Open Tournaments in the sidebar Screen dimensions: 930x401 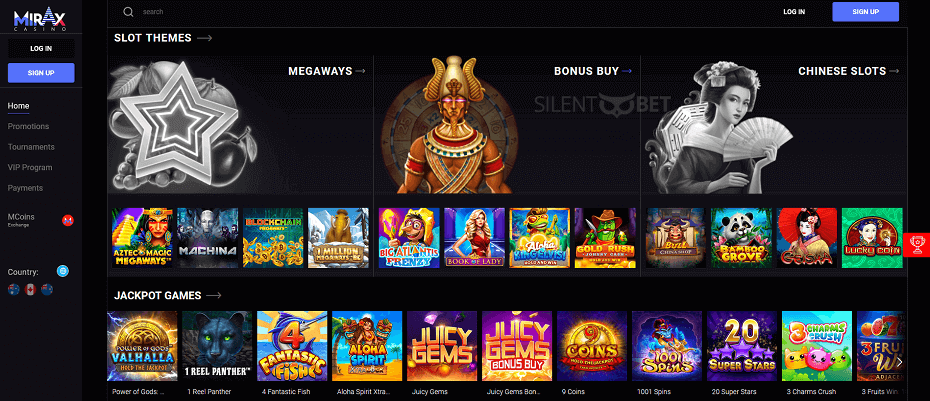[x=31, y=147]
